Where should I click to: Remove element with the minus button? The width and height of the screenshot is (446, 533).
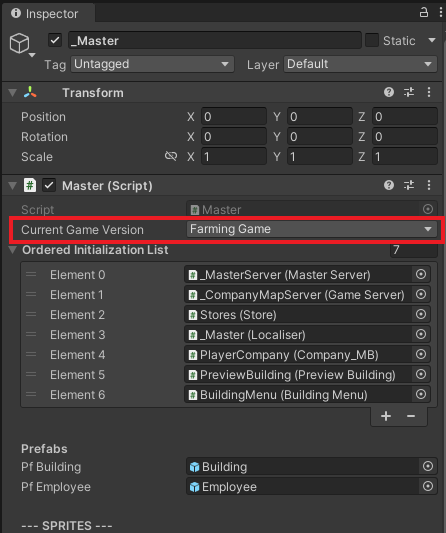(x=411, y=416)
